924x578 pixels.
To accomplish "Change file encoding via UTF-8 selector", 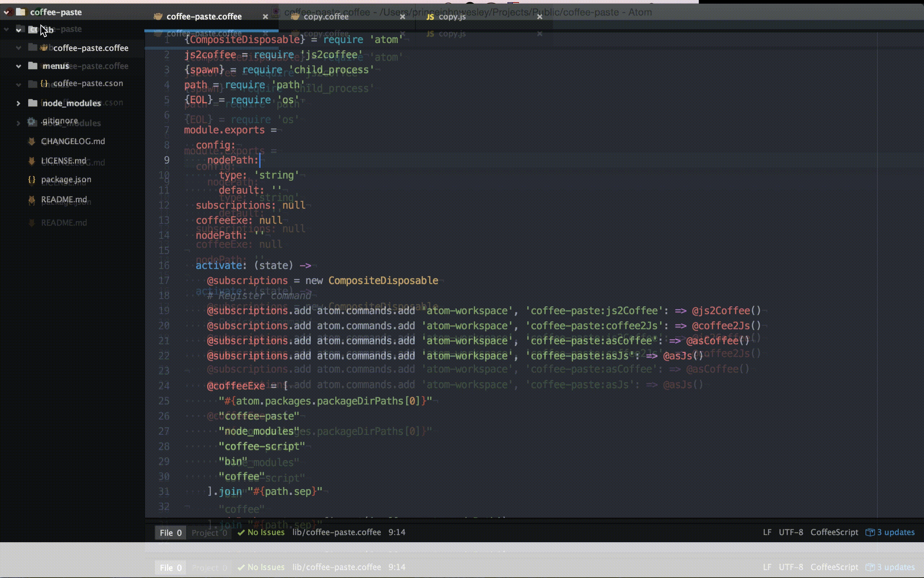I will pos(791,532).
